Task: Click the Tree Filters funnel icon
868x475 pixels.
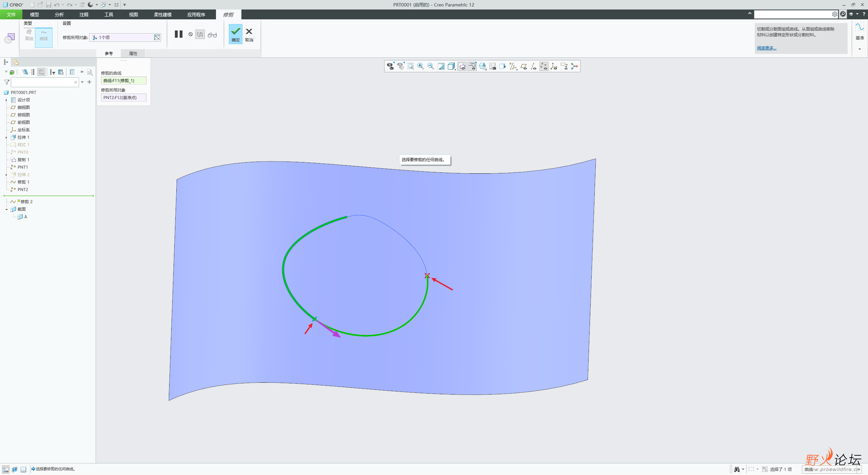Action: pos(52,72)
